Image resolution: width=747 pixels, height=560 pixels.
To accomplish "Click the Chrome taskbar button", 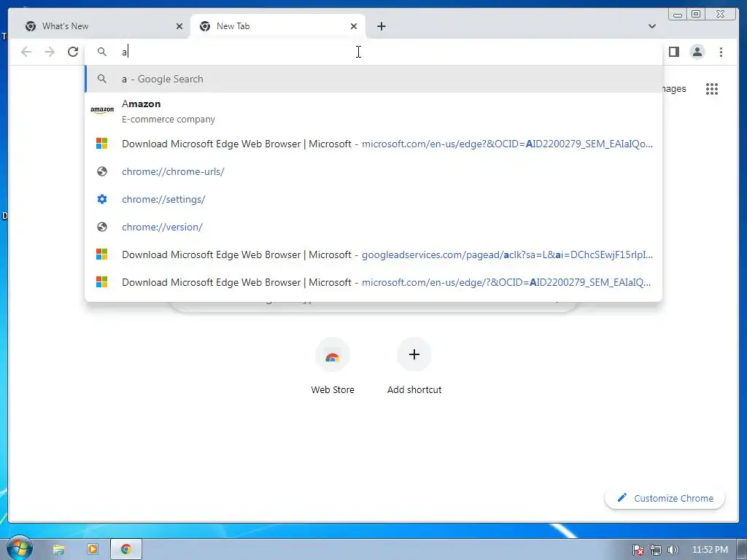I will (126, 549).
